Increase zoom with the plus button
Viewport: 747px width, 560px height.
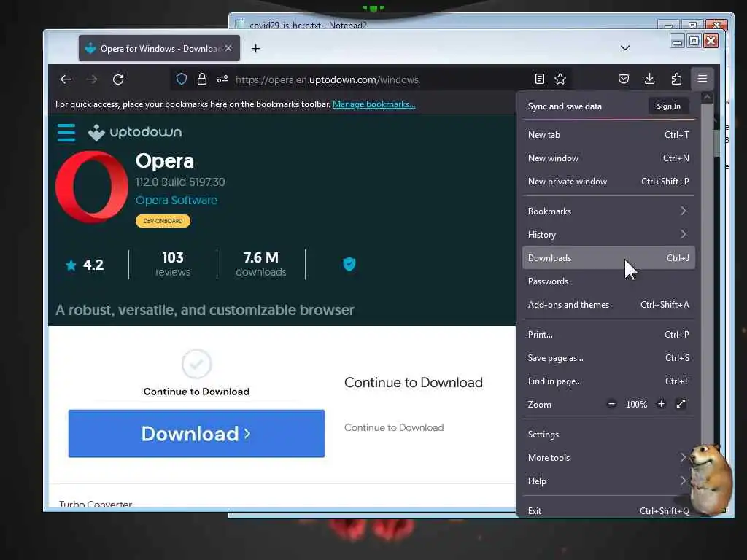661,404
